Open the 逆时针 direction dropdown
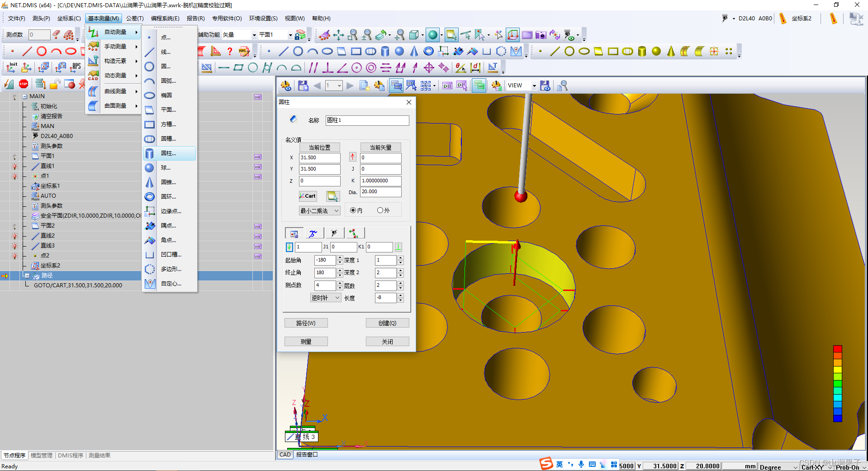The height and width of the screenshot is (471, 868). [326, 298]
